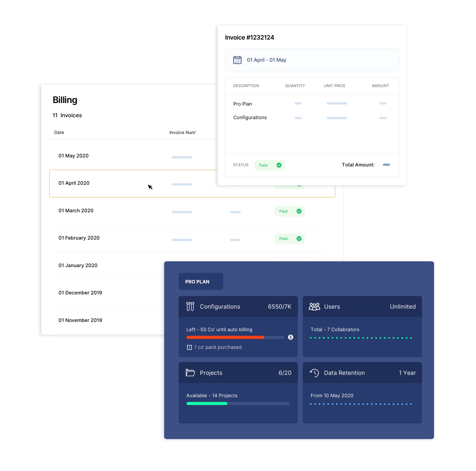This screenshot has width=476, height=471.
Task: Click the green dotted collaborators line
Action: click(x=361, y=338)
